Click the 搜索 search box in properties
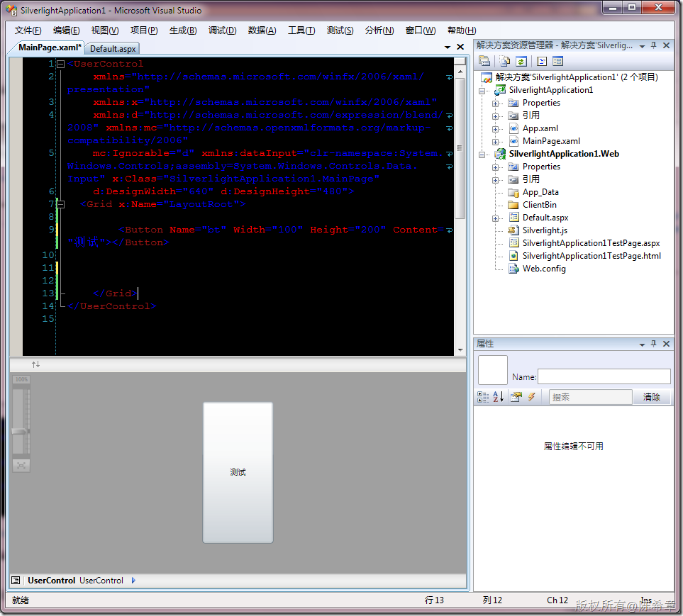 tap(590, 397)
